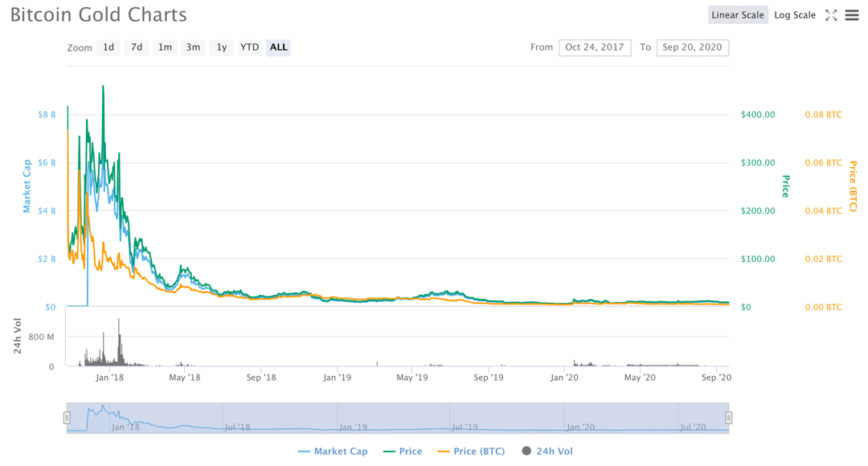Toggle Market Cap series in legend
Viewport: 868px width, 466px height.
(333, 452)
